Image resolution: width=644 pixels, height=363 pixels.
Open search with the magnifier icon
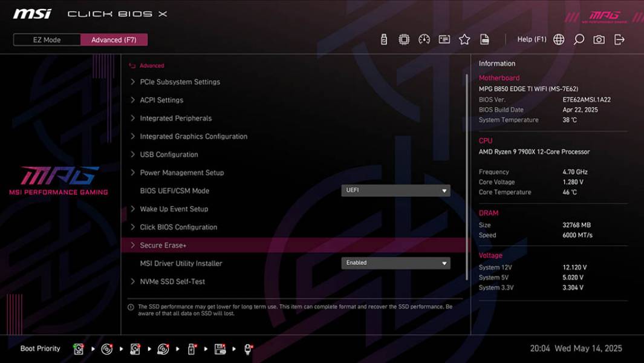coord(579,39)
